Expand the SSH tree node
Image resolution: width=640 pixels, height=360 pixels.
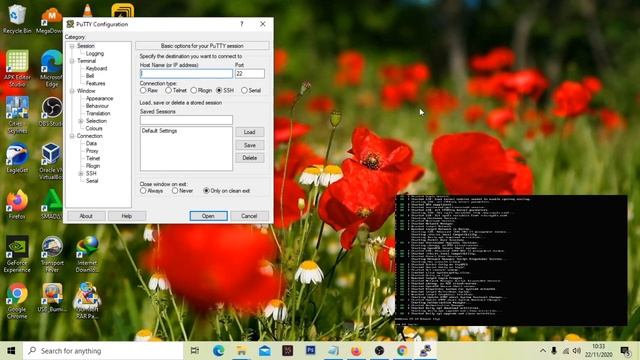(x=81, y=173)
